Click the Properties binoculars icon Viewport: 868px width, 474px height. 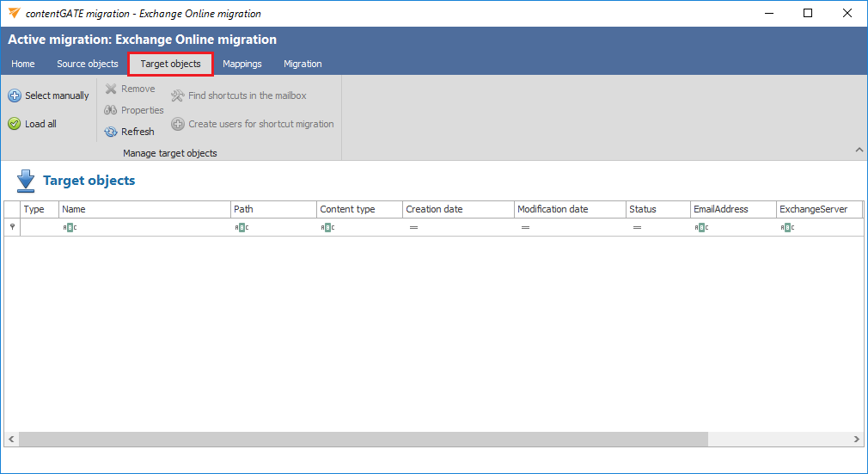111,110
